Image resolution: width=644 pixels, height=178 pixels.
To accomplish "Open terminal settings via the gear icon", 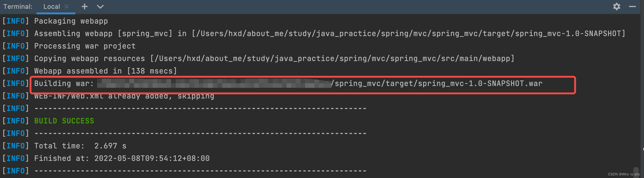I will click(x=616, y=7).
